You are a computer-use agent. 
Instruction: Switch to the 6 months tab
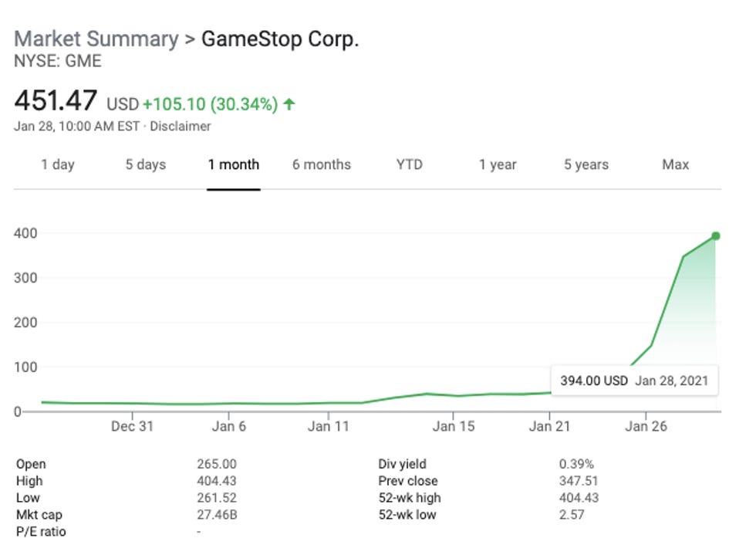click(322, 164)
